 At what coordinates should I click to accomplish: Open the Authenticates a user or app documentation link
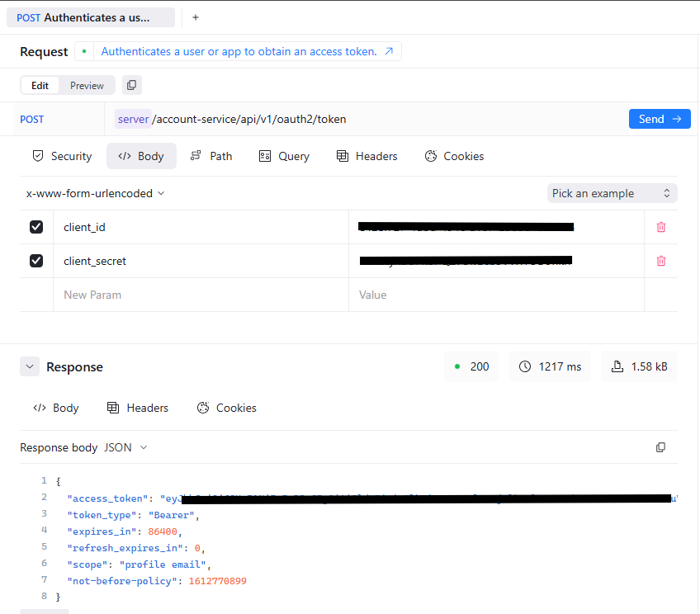pyautogui.click(x=239, y=51)
